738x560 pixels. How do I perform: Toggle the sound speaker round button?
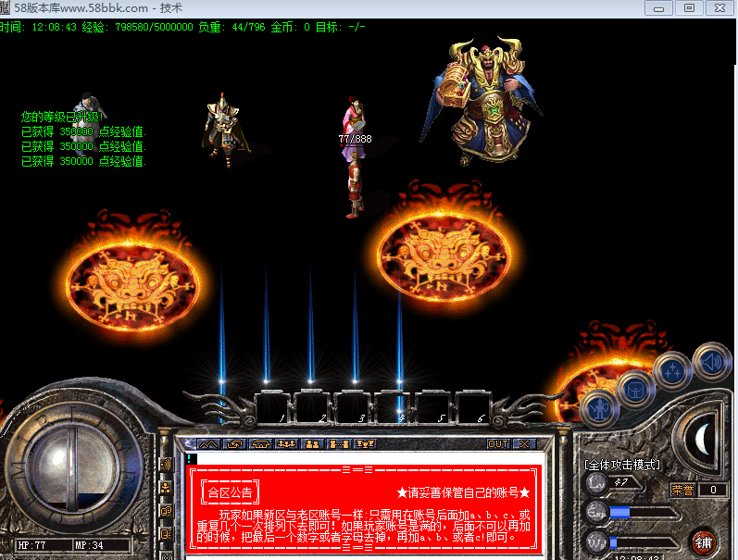(710, 362)
